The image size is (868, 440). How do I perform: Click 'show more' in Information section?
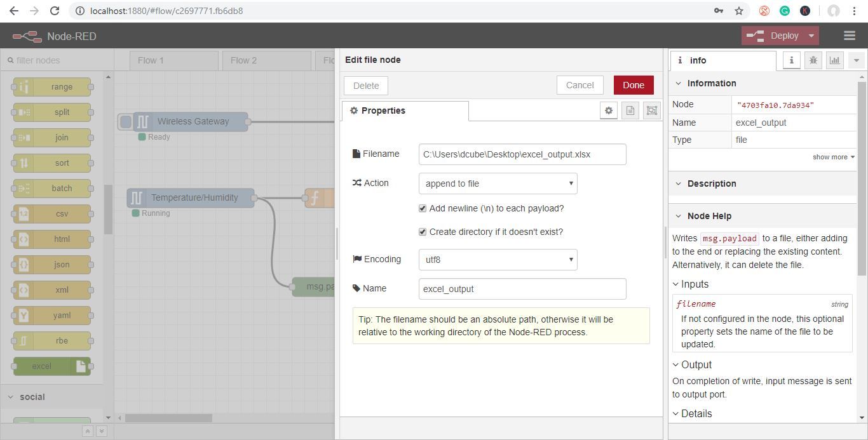click(833, 157)
